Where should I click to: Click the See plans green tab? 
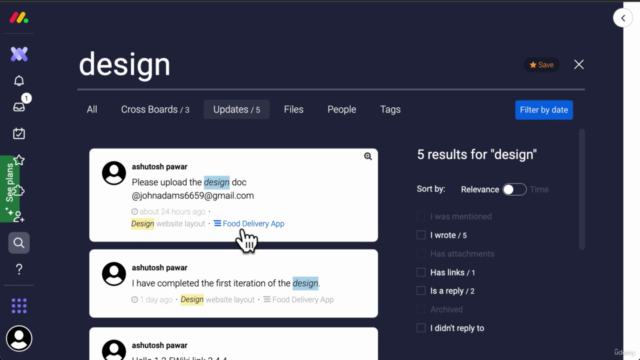coord(9,189)
